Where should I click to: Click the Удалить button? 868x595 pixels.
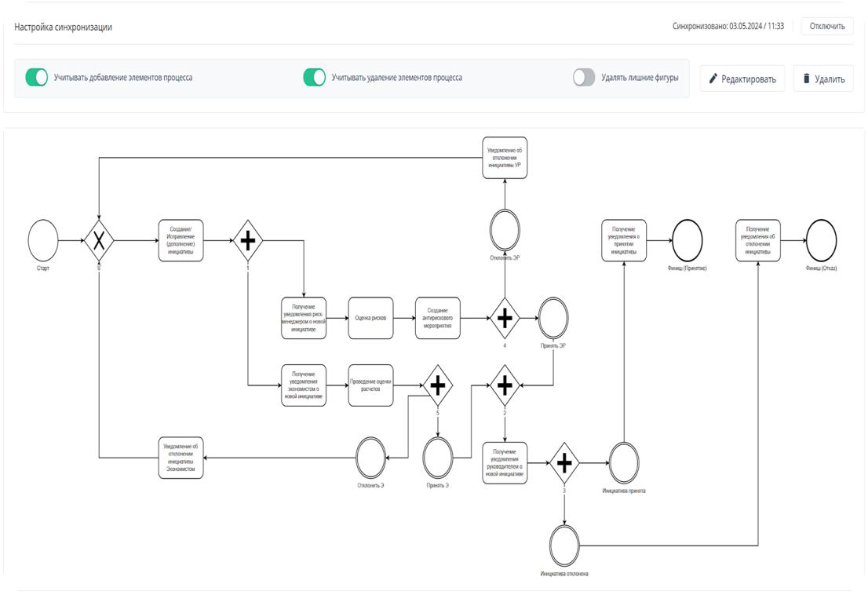click(x=823, y=78)
